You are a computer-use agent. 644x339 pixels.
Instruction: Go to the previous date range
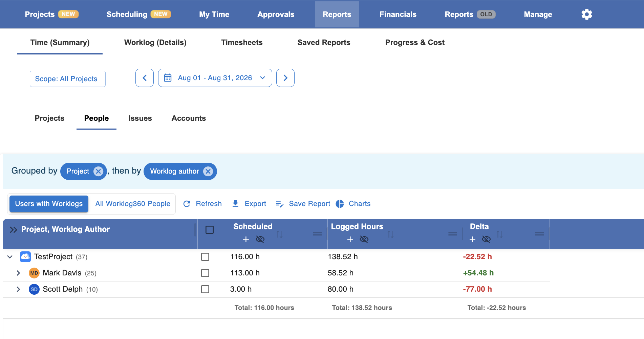coord(145,78)
